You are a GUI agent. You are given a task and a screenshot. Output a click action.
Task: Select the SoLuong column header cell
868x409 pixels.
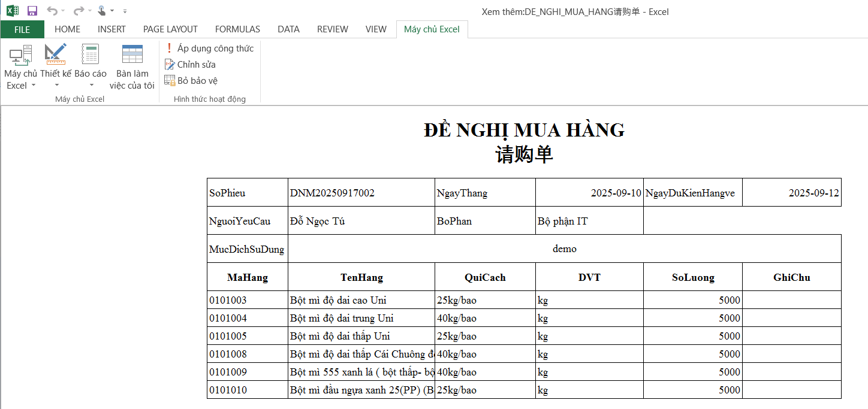click(692, 277)
